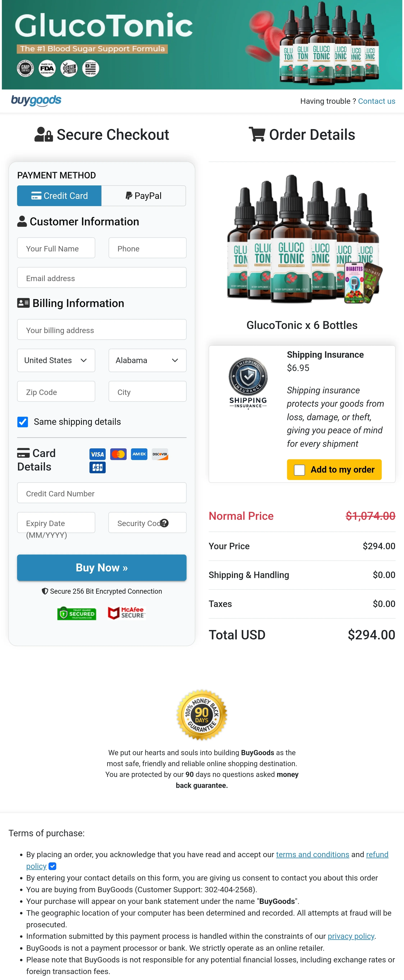The image size is (404, 980).
Task: Click the Visa card icon
Action: [x=97, y=454]
